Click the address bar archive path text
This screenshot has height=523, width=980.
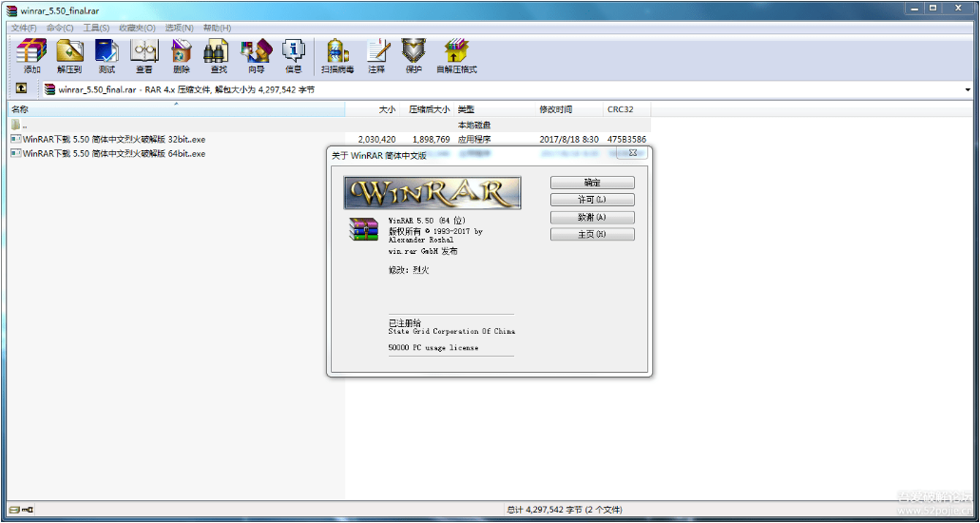(186, 89)
